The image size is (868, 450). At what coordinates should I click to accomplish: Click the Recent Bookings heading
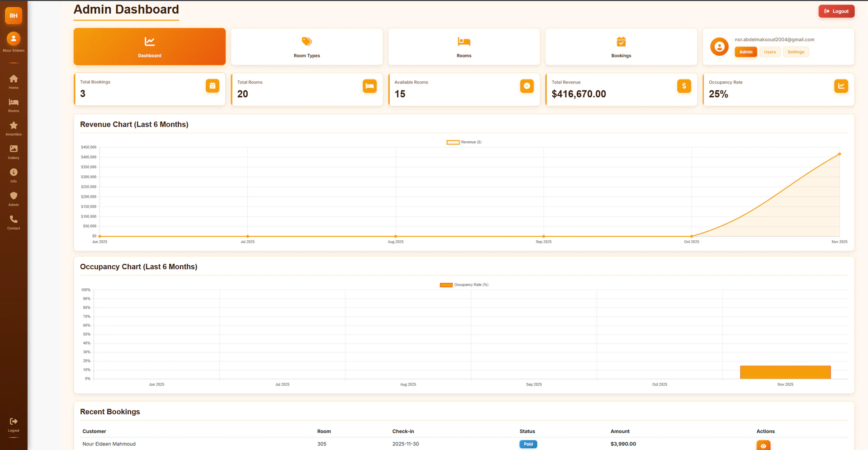pyautogui.click(x=110, y=412)
